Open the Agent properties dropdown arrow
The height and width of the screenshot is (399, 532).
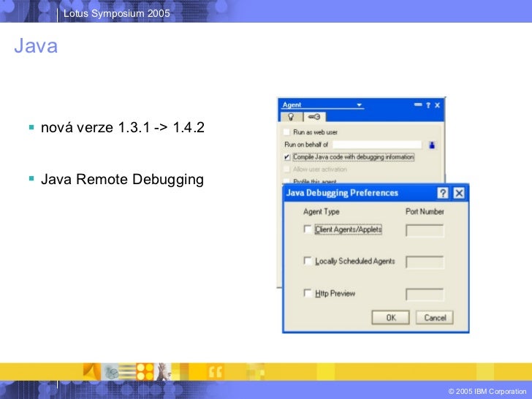[x=359, y=105]
